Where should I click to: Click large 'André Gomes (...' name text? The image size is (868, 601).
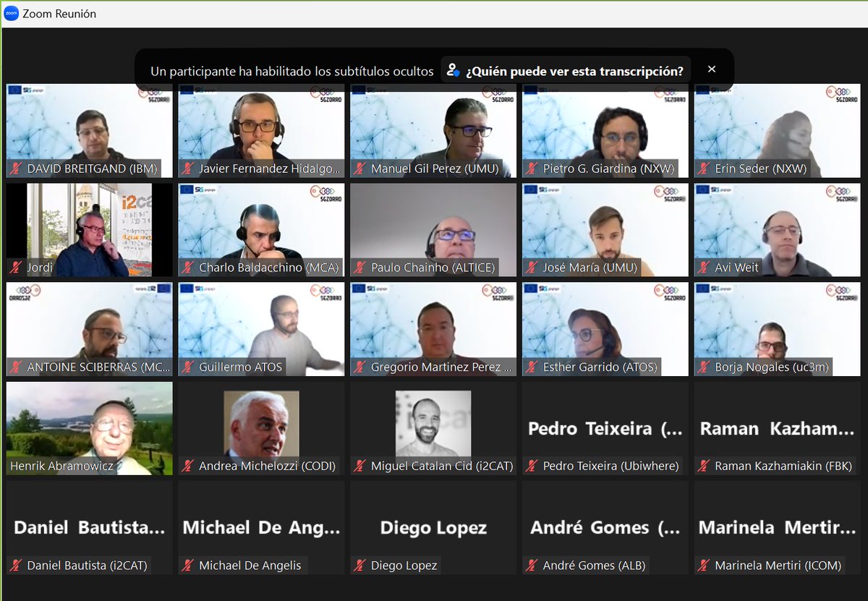tap(606, 528)
